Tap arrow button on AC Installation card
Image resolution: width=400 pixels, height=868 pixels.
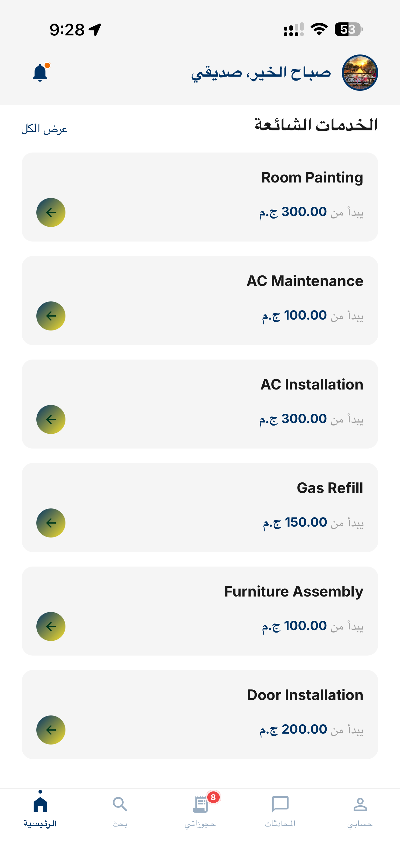click(51, 419)
